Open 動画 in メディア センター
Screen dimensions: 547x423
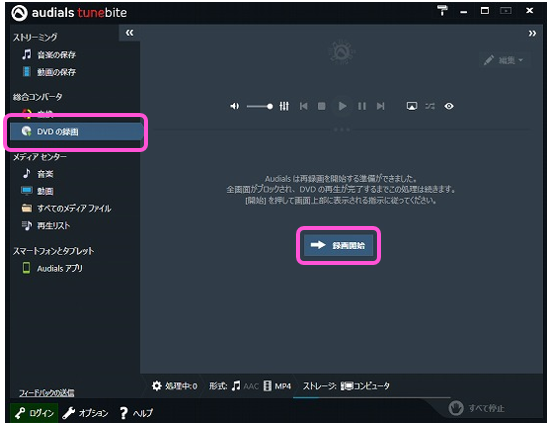(x=45, y=191)
